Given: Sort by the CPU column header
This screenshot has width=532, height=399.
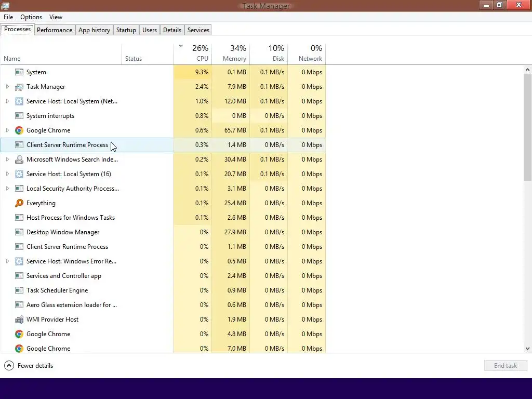Looking at the screenshot, I should pos(193,54).
